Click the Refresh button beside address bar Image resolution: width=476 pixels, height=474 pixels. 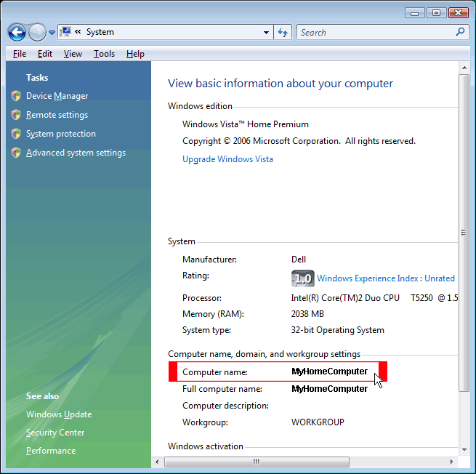283,32
